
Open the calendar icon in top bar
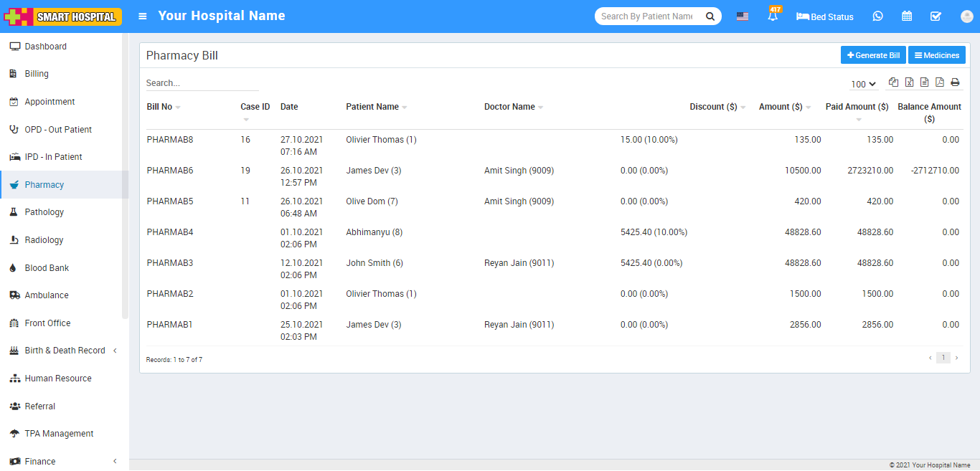[907, 16]
